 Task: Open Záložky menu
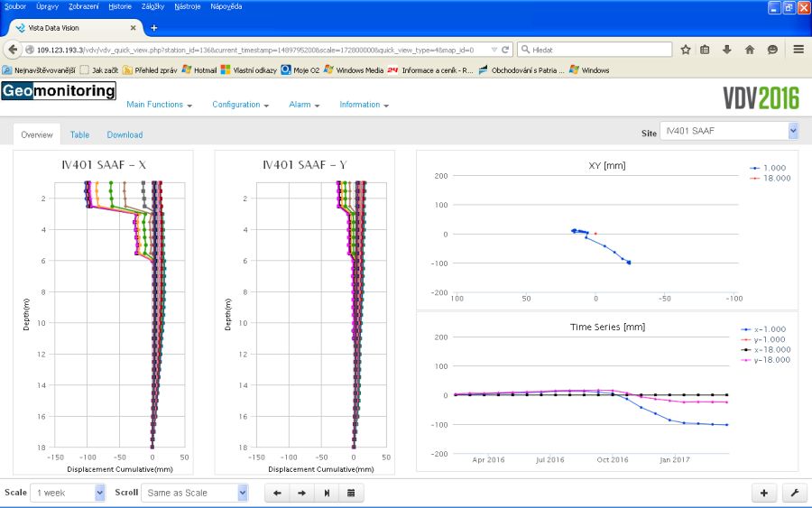[152, 6]
